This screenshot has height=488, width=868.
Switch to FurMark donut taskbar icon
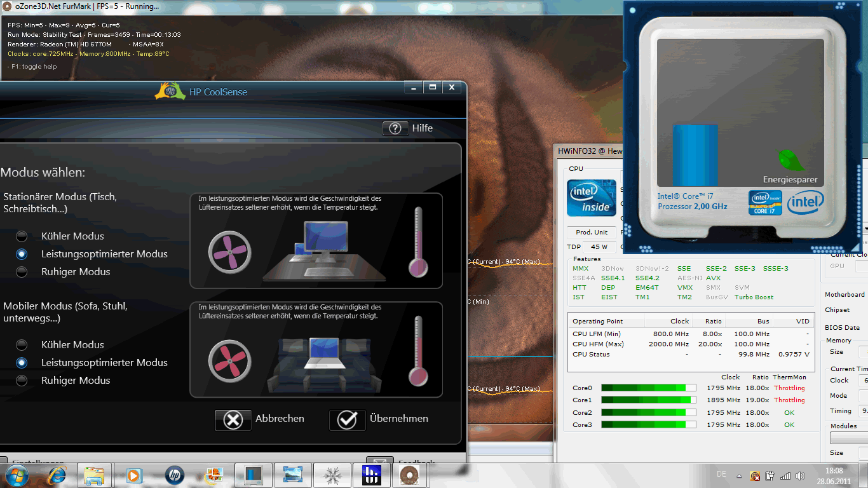click(410, 475)
